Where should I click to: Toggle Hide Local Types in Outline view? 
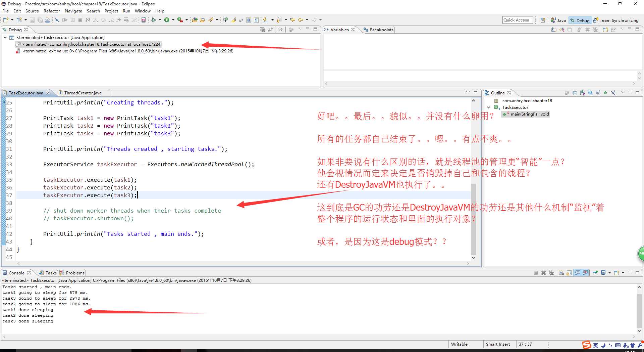point(613,93)
